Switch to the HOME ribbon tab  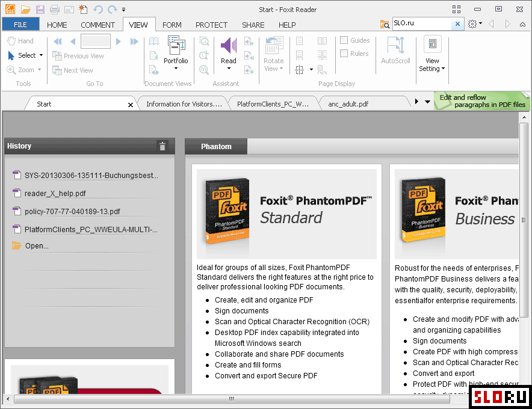(x=57, y=25)
